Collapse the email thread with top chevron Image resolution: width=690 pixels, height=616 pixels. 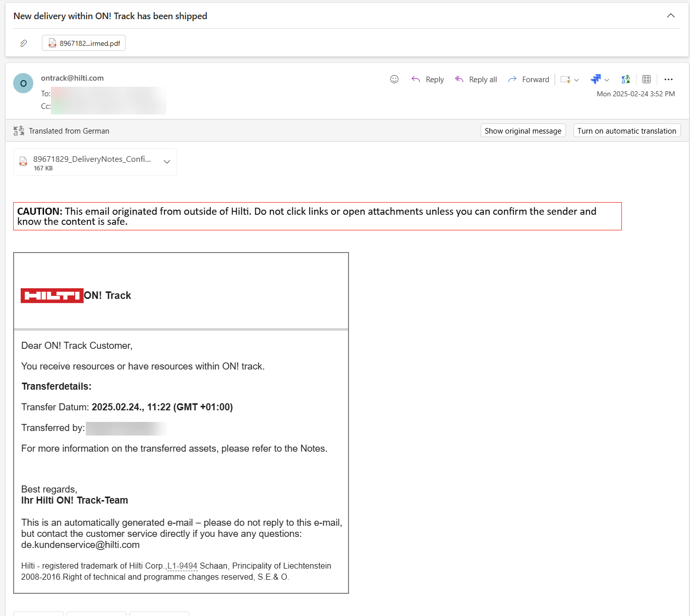pos(671,16)
